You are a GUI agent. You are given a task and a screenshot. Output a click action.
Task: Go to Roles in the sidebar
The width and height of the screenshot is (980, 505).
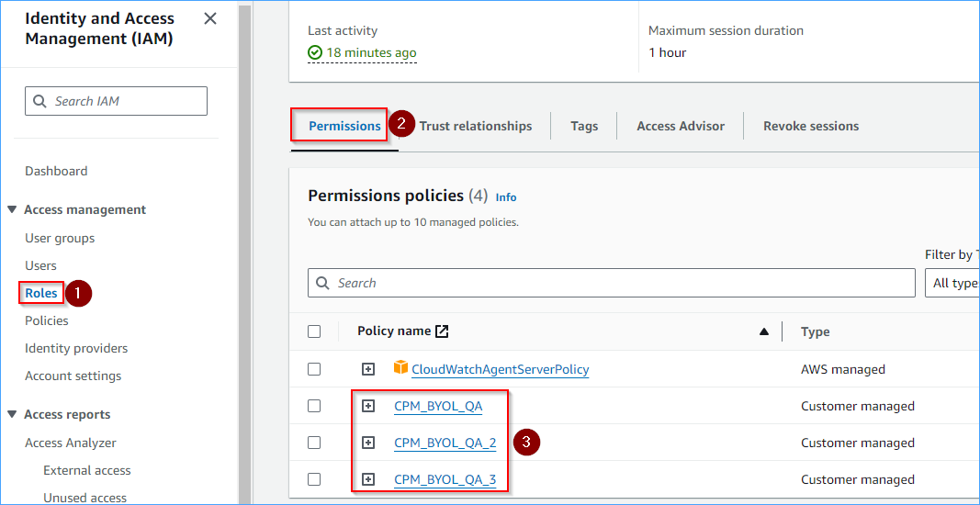(41, 293)
